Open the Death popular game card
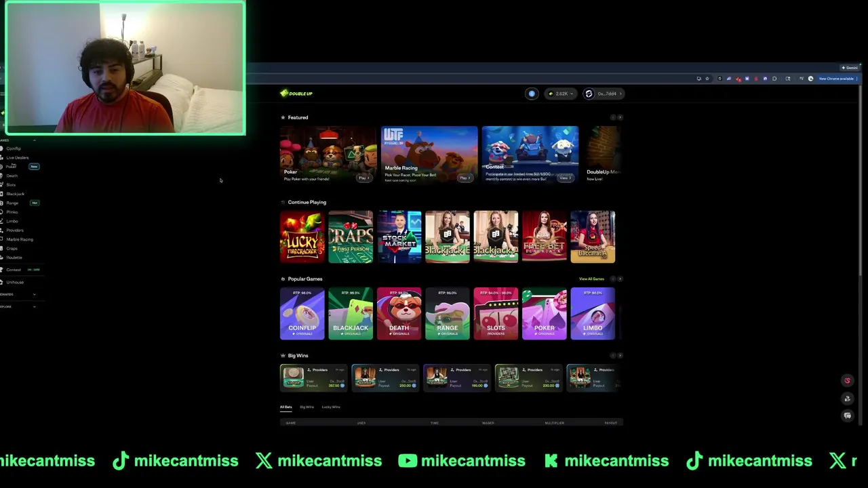This screenshot has width=868, height=488. (399, 313)
